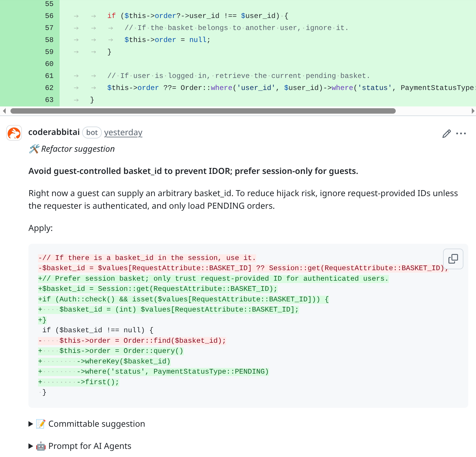Viewport: 476px width, 457px height.
Task: Click diff line number 62
Action: tap(49, 88)
